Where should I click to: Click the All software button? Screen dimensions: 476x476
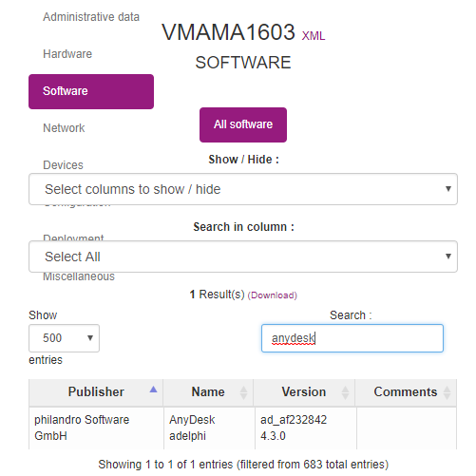pyautogui.click(x=243, y=124)
